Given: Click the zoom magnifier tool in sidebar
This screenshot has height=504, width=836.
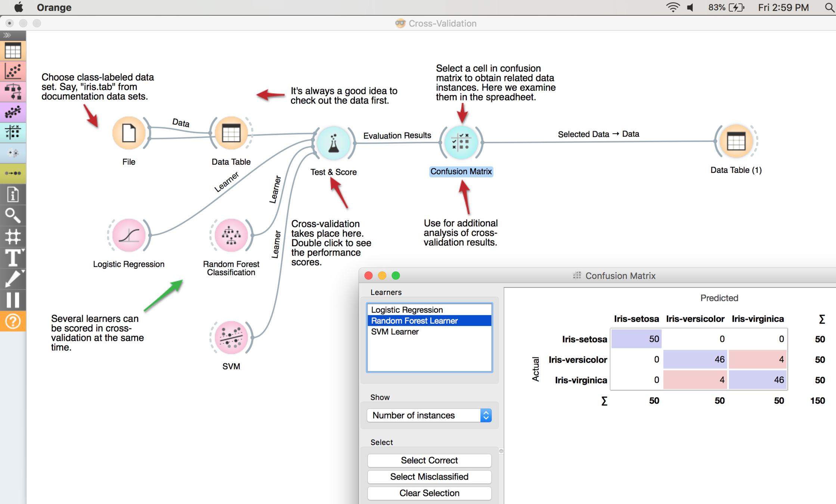Looking at the screenshot, I should click(x=13, y=215).
